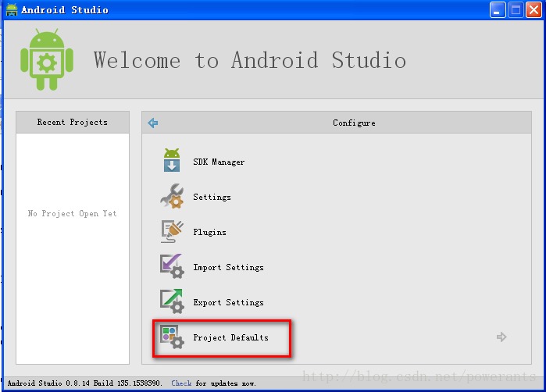
Task: Click the SDK Manager Android download icon
Action: (x=172, y=160)
